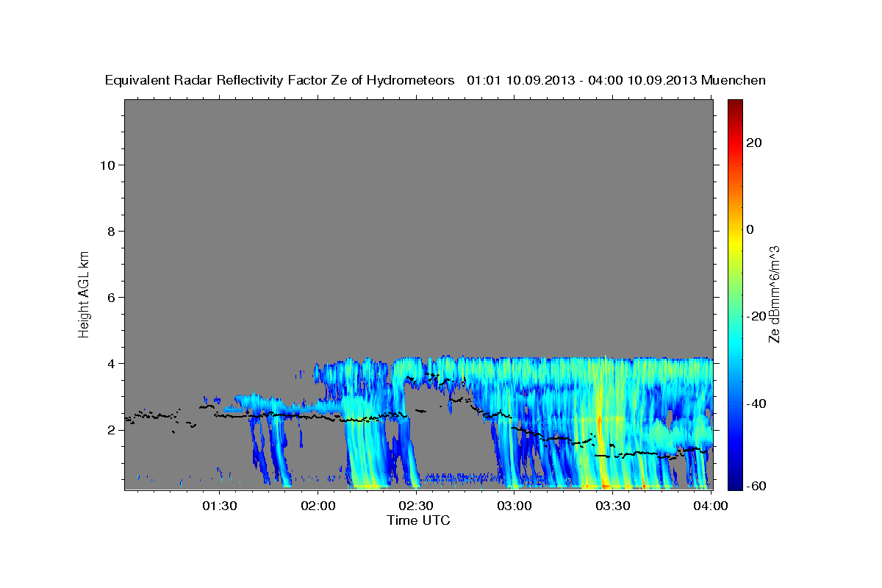Click the '04:00' time tick label
This screenshot has height=588, width=882.
coord(711,506)
